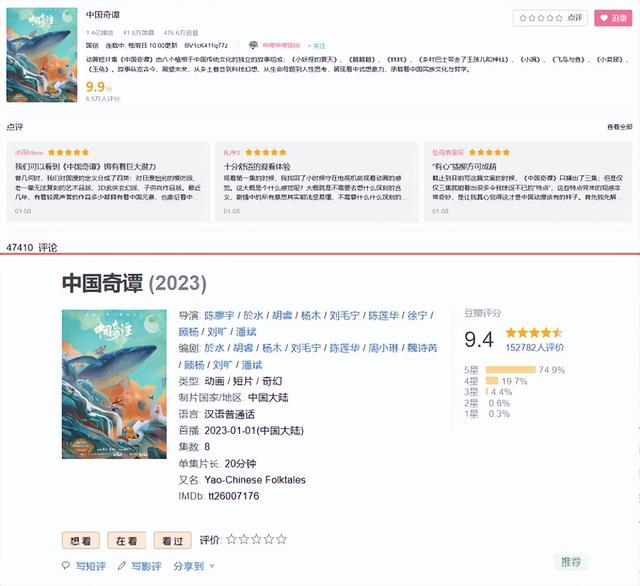The width and height of the screenshot is (640, 586).
Task: Click the BV1cK411q77z video ID text
Action: [206, 45]
